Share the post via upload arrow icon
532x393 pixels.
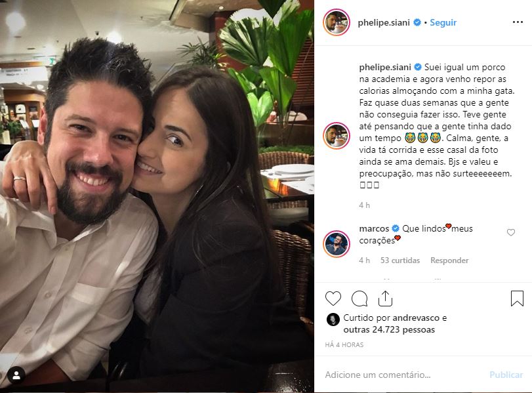(x=386, y=299)
